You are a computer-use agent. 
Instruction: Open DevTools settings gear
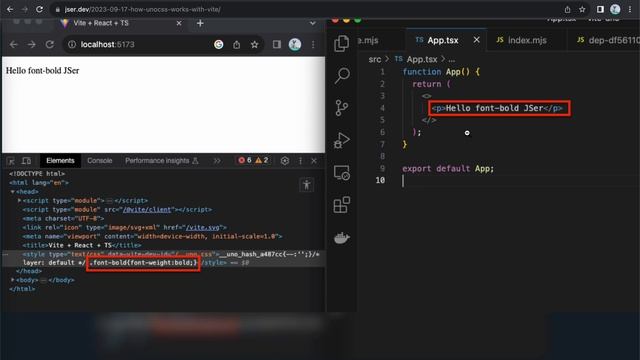tap(285, 161)
